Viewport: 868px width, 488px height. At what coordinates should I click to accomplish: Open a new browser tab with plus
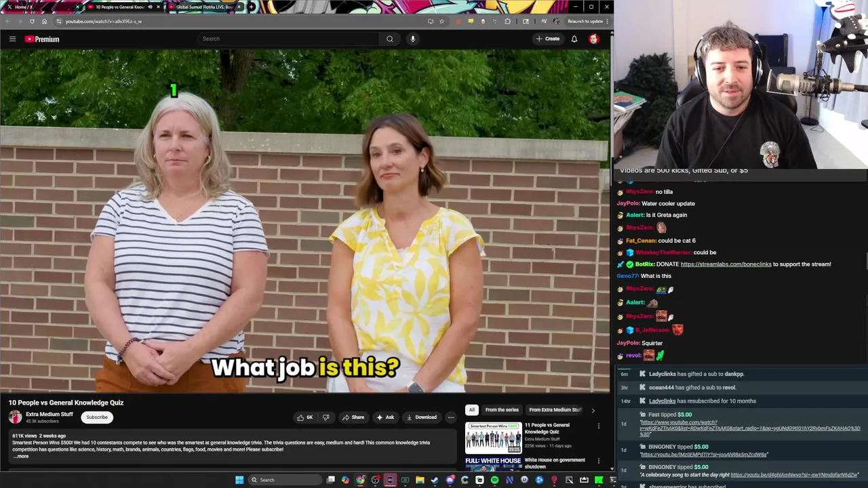pos(252,7)
